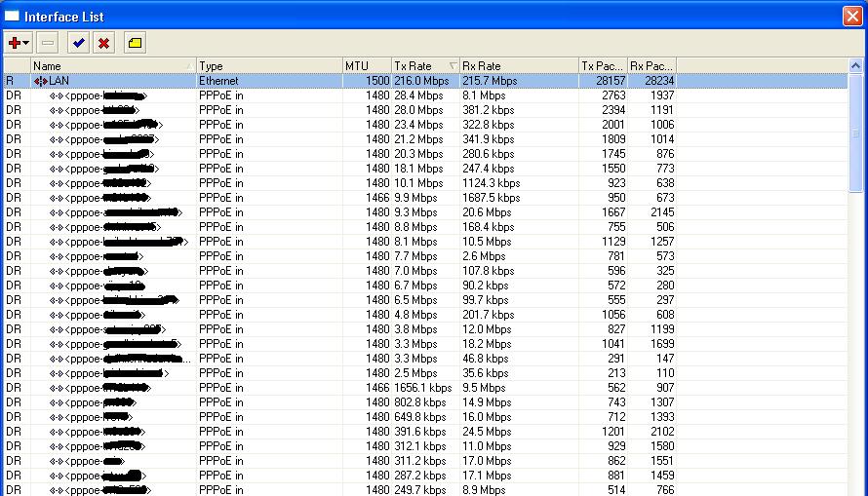Click the 1124.3 kbps Rx Rate cell
The height and width of the screenshot is (496, 868).
[x=491, y=183]
